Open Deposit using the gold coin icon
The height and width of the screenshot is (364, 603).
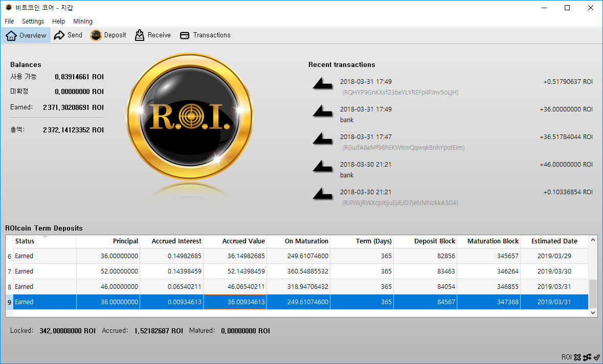[x=95, y=35]
